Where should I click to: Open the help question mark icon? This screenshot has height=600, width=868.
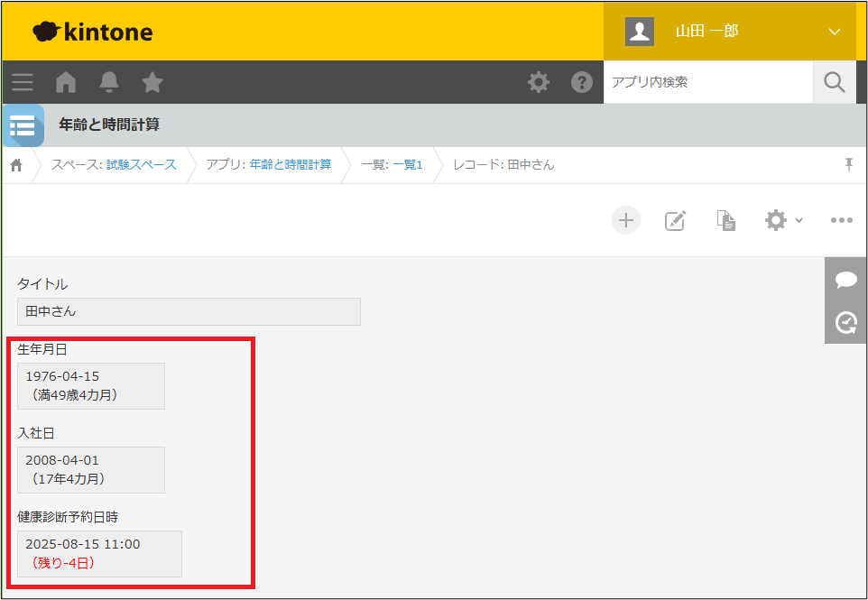coord(581,83)
